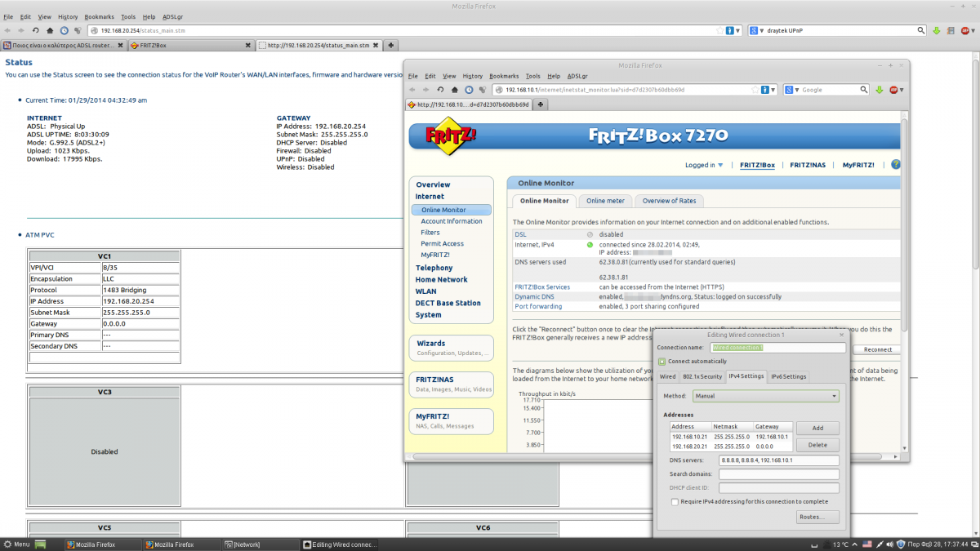Open the Routes… button
This screenshot has width=980, height=551.
tap(817, 517)
